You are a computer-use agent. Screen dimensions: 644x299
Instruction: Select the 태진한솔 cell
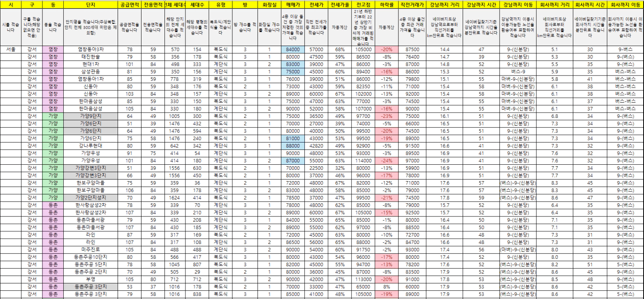90,57
